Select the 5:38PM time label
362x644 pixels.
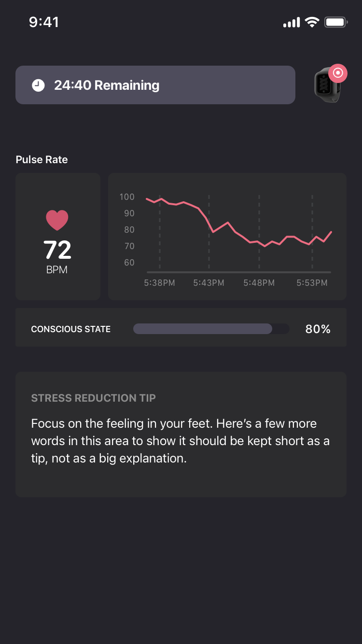[159, 283]
